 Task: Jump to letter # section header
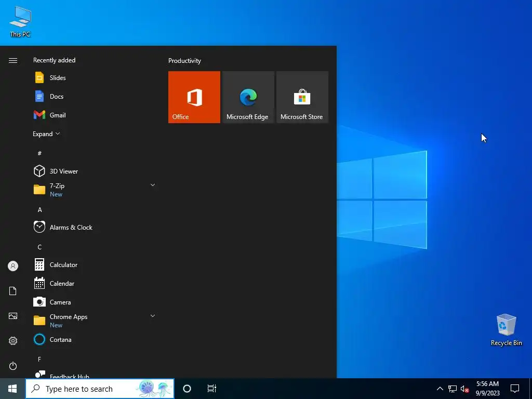pos(39,153)
